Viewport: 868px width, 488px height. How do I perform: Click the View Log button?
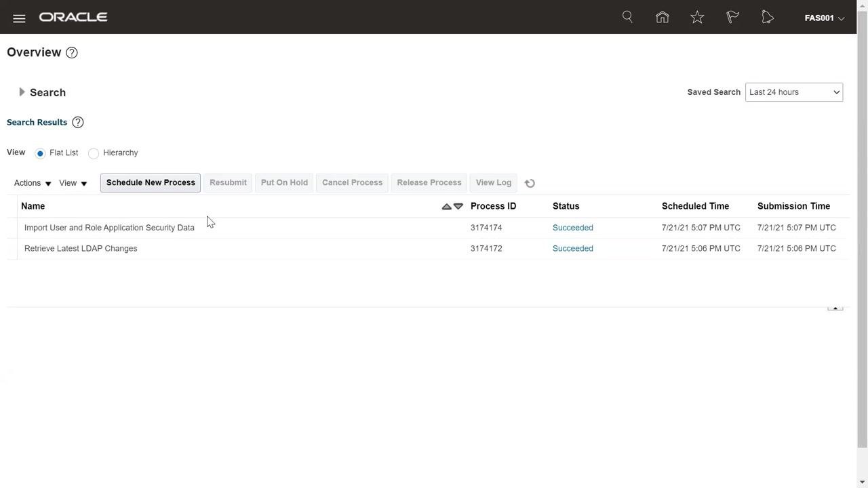point(494,183)
